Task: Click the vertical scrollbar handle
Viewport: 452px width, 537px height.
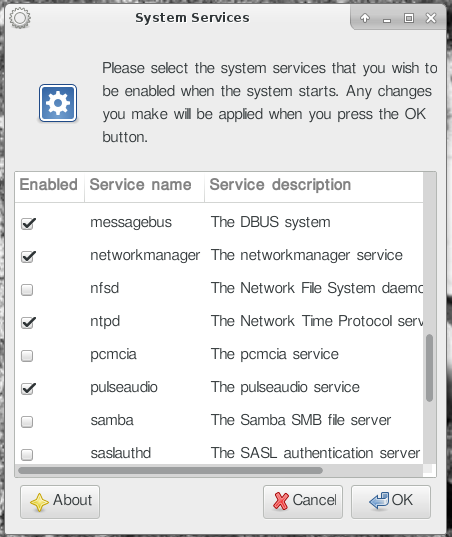Action: [429, 368]
